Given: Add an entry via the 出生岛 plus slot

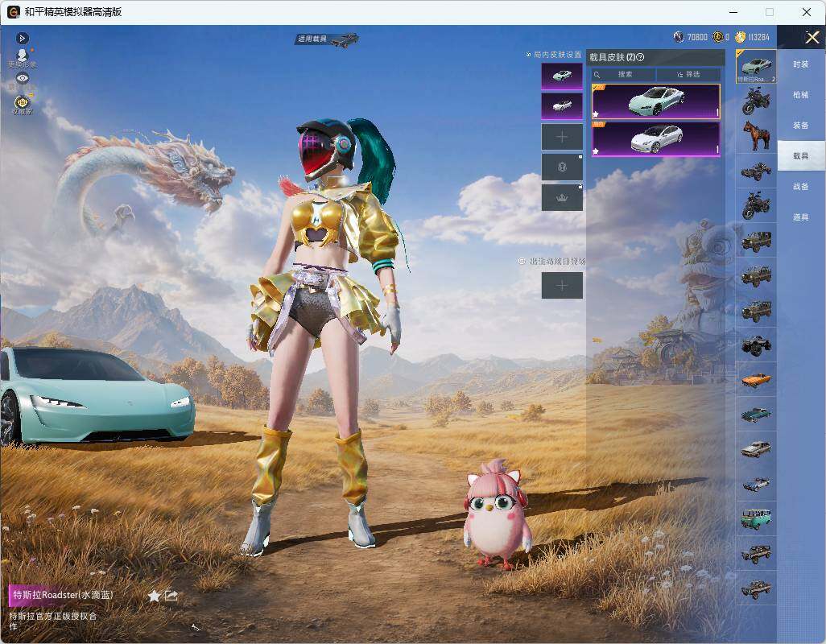Looking at the screenshot, I should point(562,286).
